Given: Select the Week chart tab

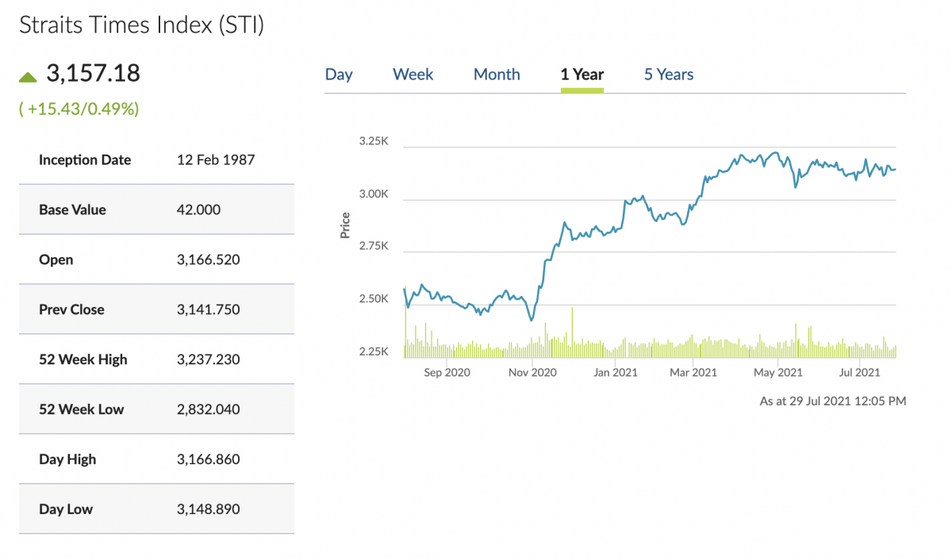Looking at the screenshot, I should pos(413,75).
